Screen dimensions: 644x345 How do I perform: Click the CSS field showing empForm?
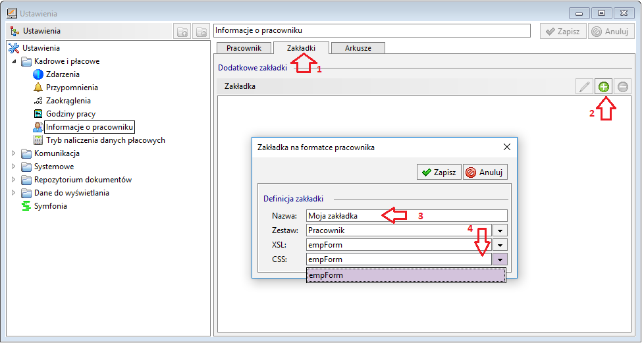[x=398, y=259]
